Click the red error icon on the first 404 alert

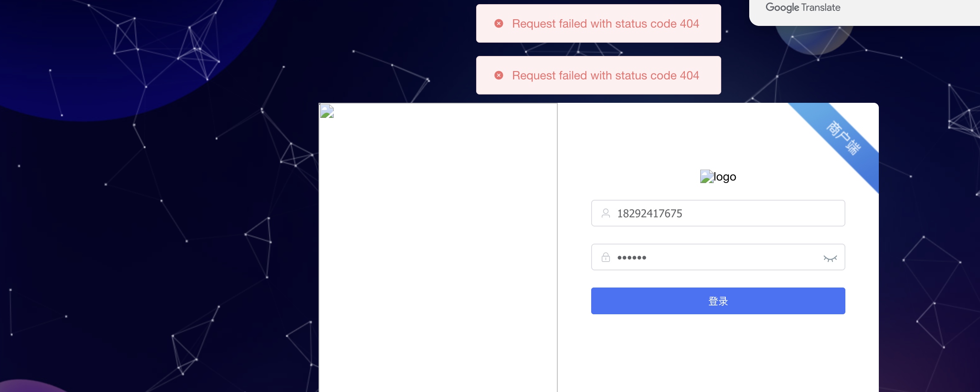pyautogui.click(x=499, y=23)
